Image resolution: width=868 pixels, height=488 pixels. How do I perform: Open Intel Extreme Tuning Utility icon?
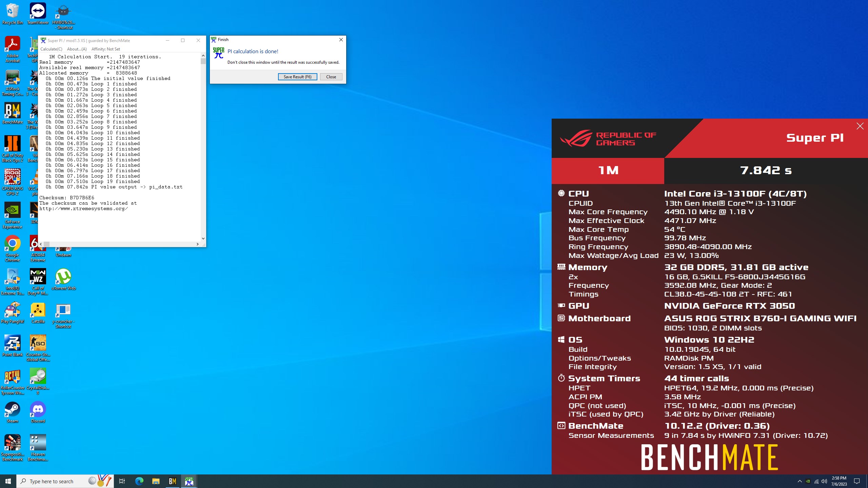[x=13, y=282]
